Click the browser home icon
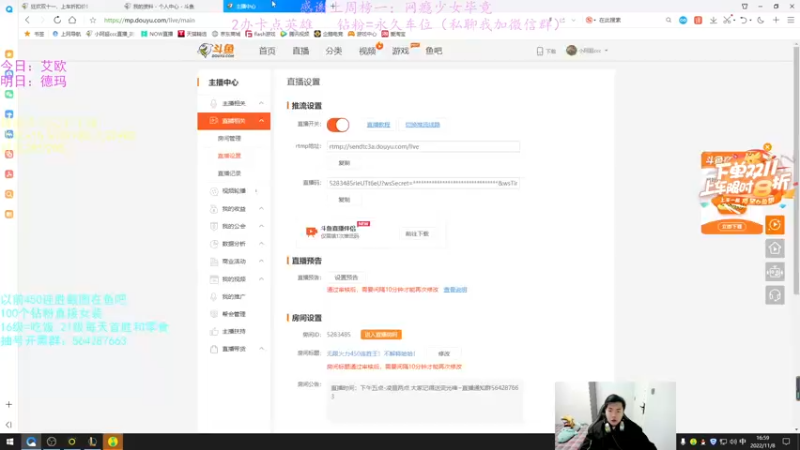Screen dimensions: 800x450 point(72,20)
